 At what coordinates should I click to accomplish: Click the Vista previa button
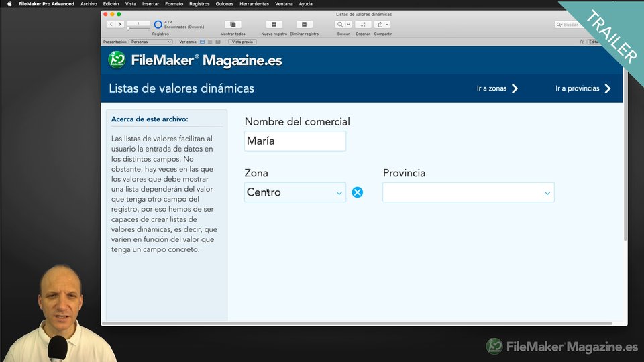pos(242,42)
